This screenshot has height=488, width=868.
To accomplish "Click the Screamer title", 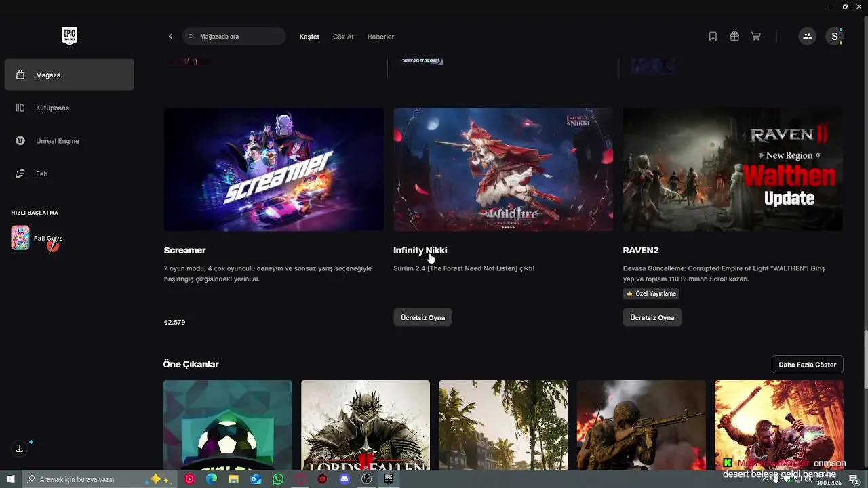I will (x=184, y=250).
